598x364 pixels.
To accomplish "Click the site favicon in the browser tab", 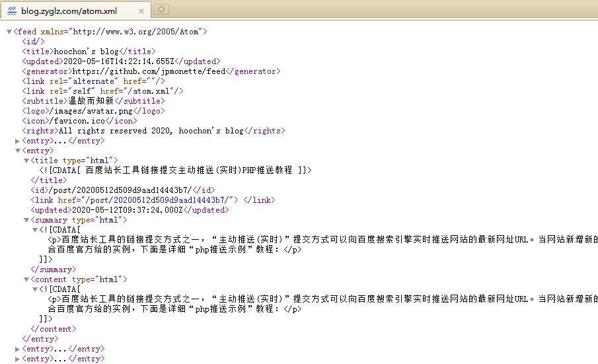I will click(12, 10).
